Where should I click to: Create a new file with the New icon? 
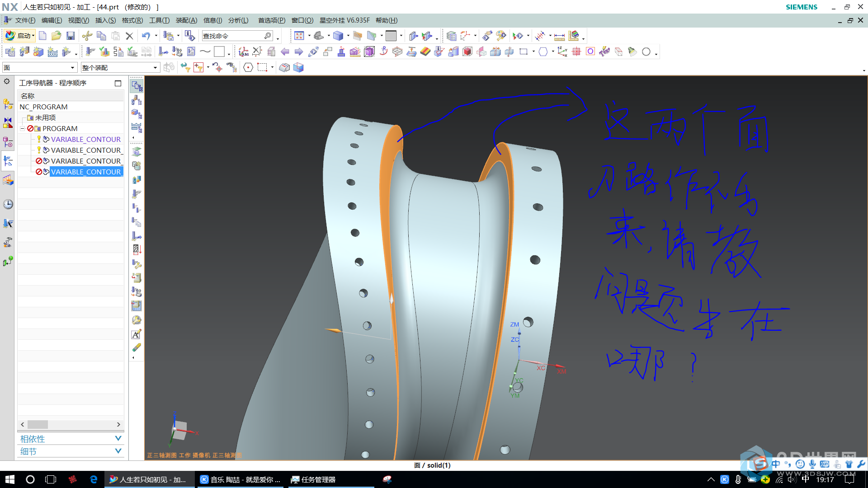42,36
